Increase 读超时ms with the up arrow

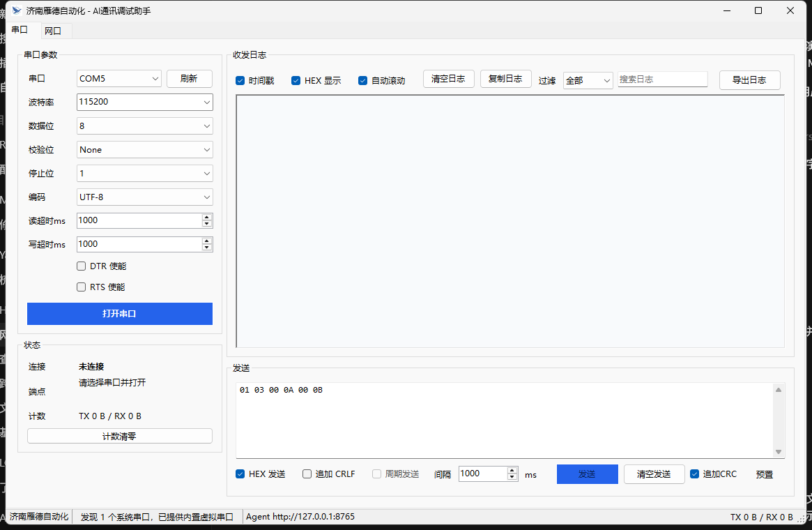(x=206, y=217)
